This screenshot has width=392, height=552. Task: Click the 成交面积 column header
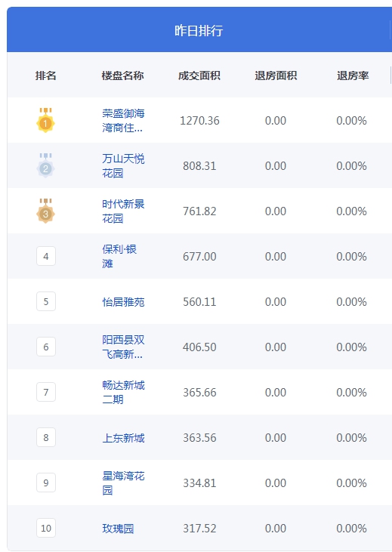(199, 76)
